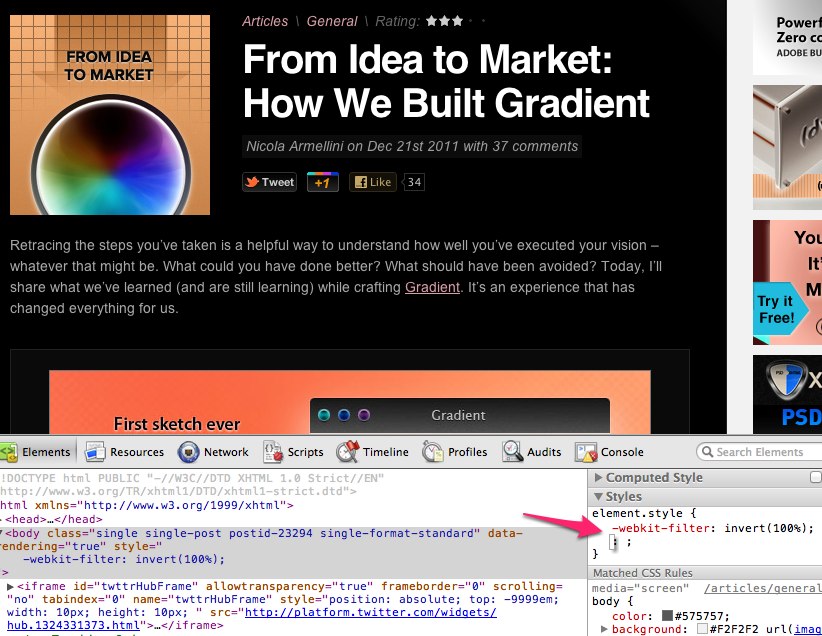Image resolution: width=822 pixels, height=636 pixels.
Task: Click the From Idea to Market thumbnail
Action: click(110, 115)
